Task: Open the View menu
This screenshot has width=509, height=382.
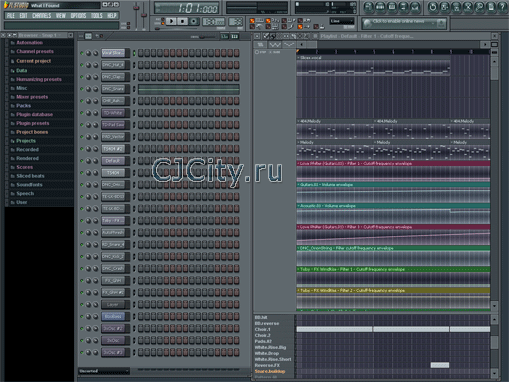Action: click(61, 16)
